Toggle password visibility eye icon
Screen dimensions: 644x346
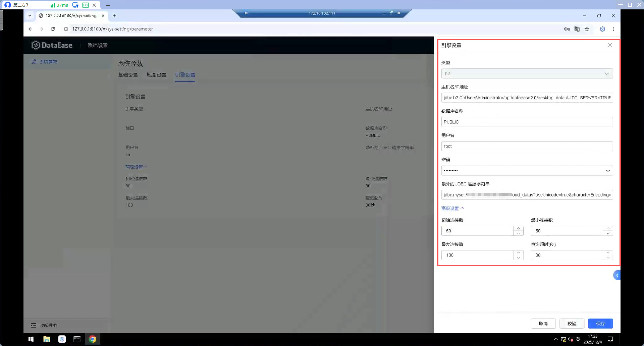pyautogui.click(x=608, y=171)
